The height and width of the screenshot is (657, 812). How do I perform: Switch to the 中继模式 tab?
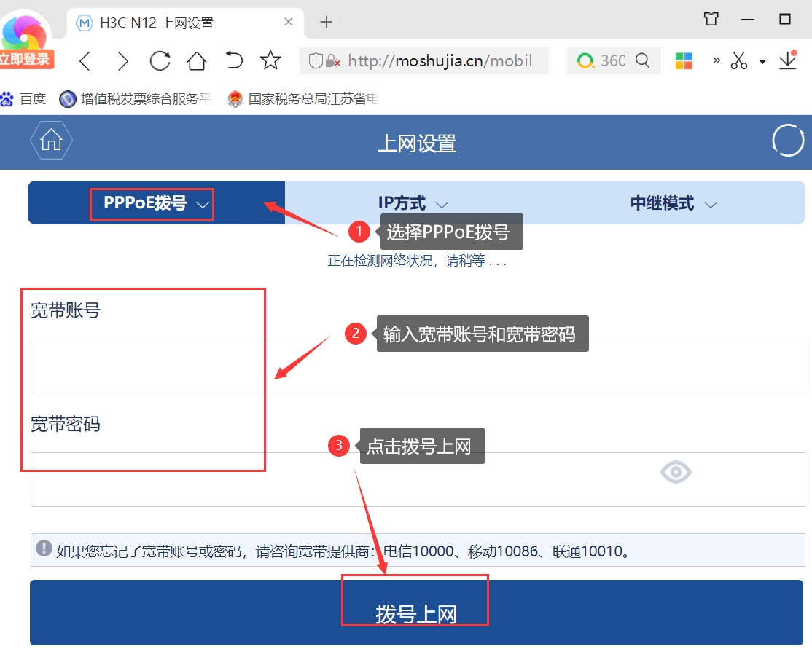[x=674, y=202]
